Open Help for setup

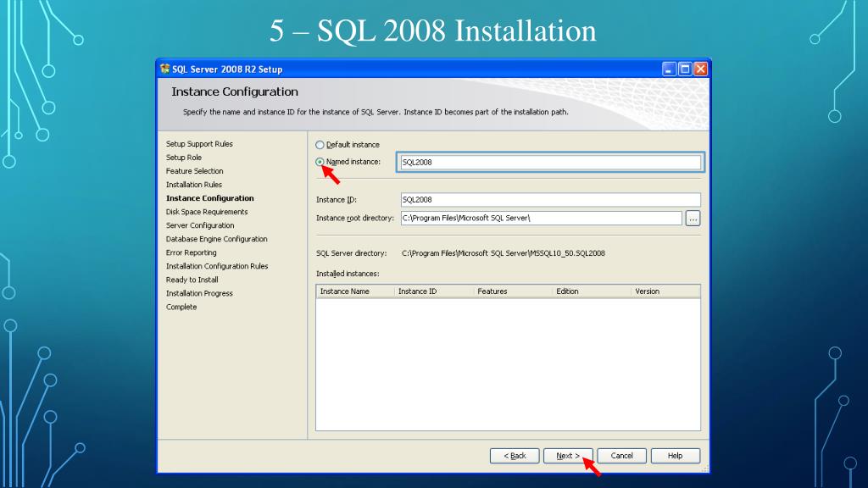(x=676, y=456)
